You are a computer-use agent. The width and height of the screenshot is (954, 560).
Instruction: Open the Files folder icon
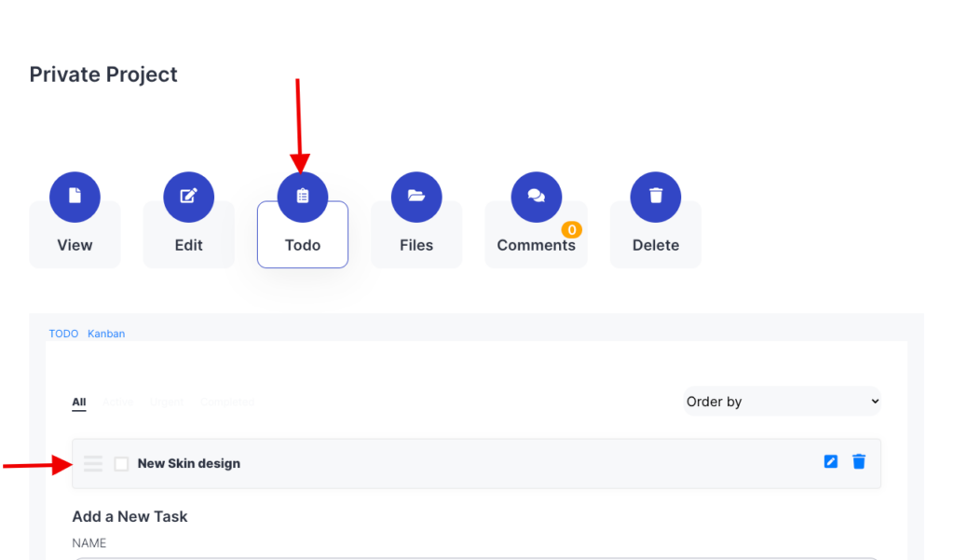click(416, 197)
